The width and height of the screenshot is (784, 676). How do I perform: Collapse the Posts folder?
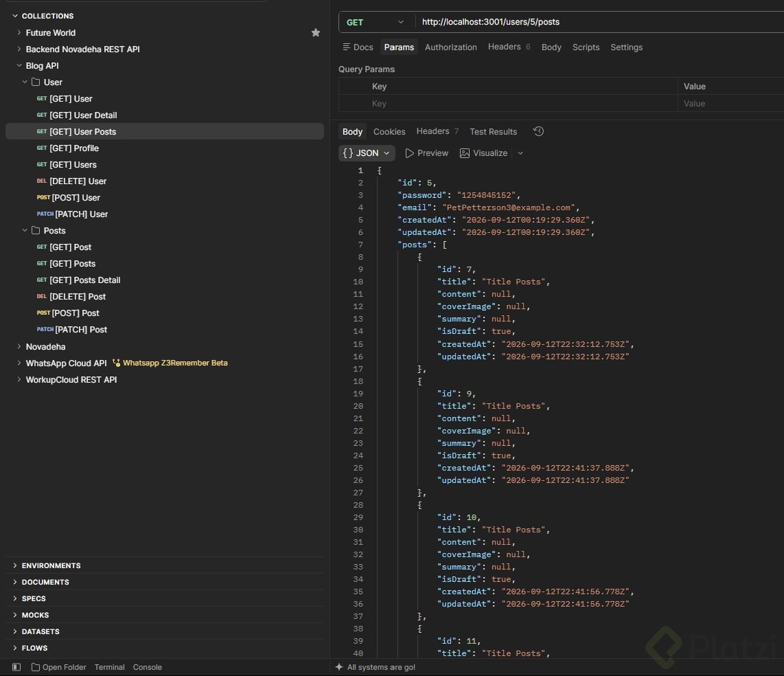tap(25, 231)
